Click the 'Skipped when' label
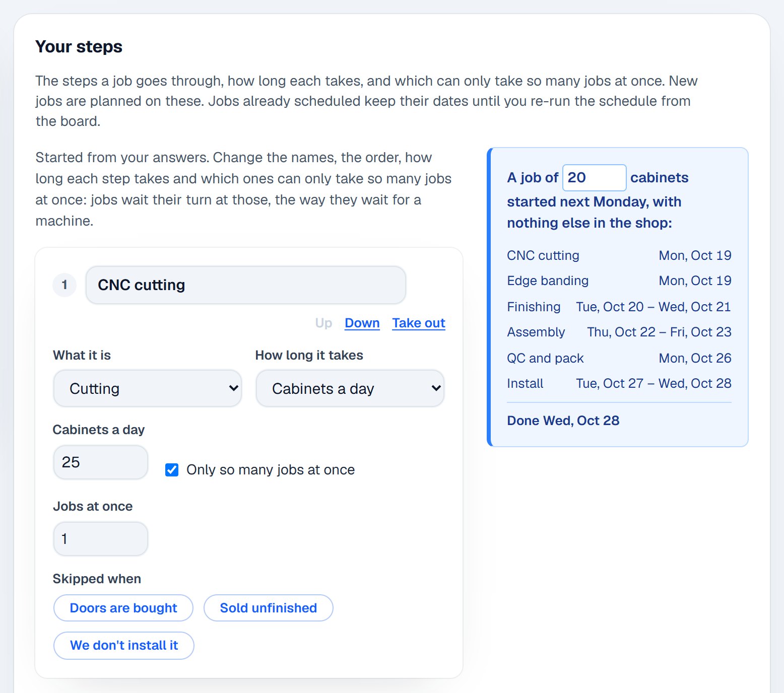 [97, 579]
